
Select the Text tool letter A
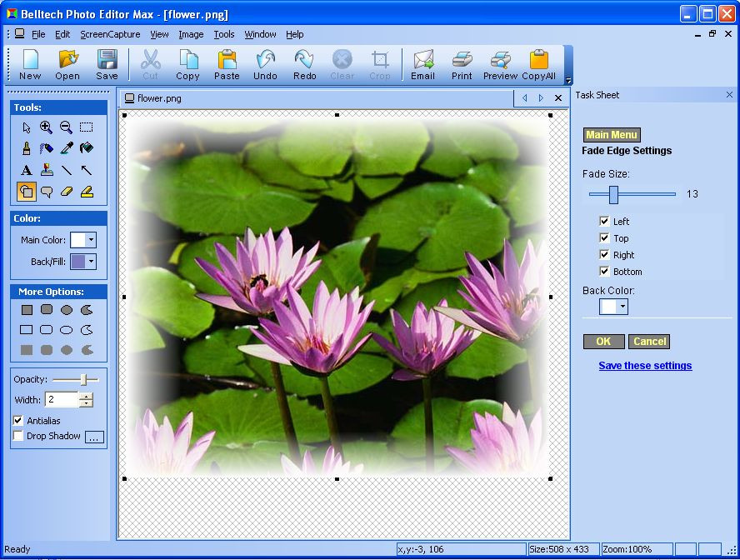(x=27, y=170)
